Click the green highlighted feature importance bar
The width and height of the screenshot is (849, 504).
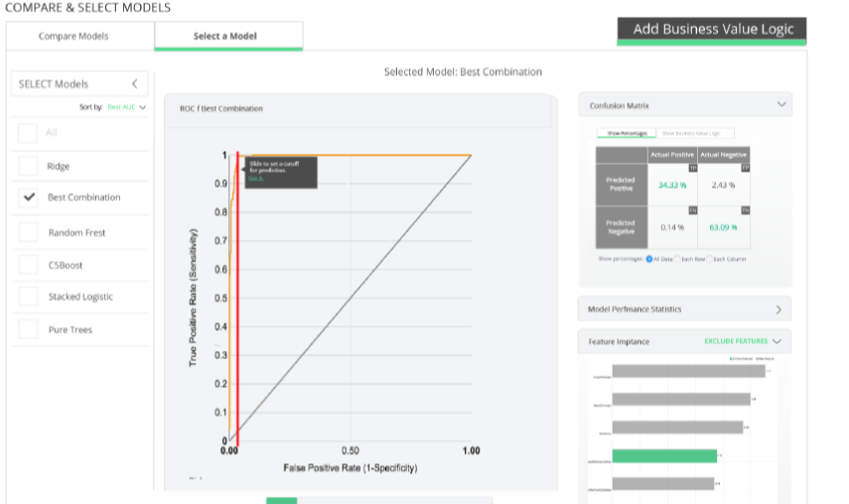pyautogui.click(x=663, y=456)
